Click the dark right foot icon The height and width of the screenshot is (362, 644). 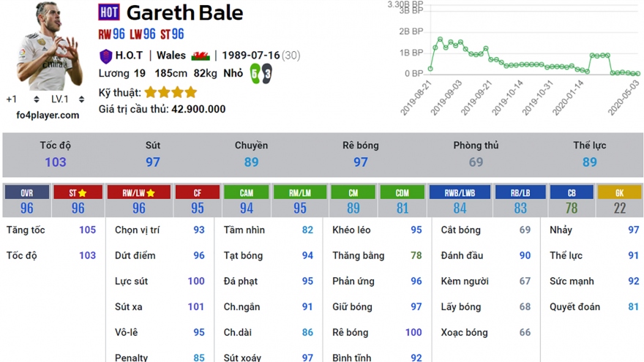point(266,74)
